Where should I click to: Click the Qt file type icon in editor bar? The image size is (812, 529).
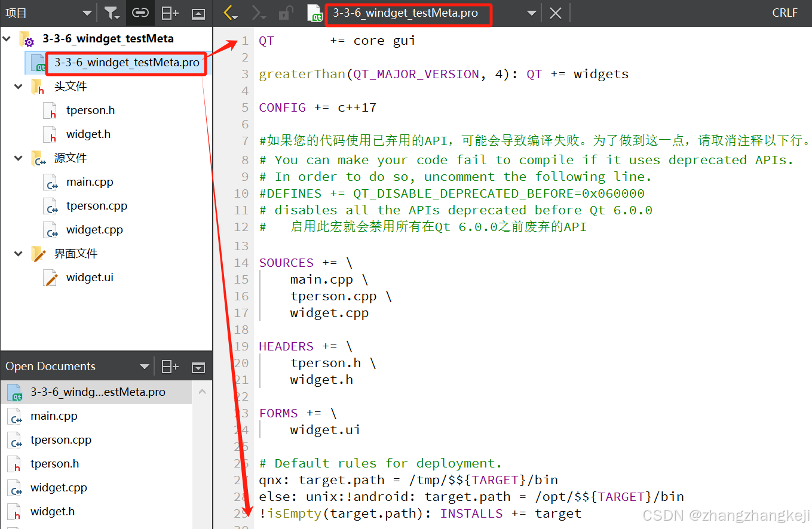(x=315, y=13)
